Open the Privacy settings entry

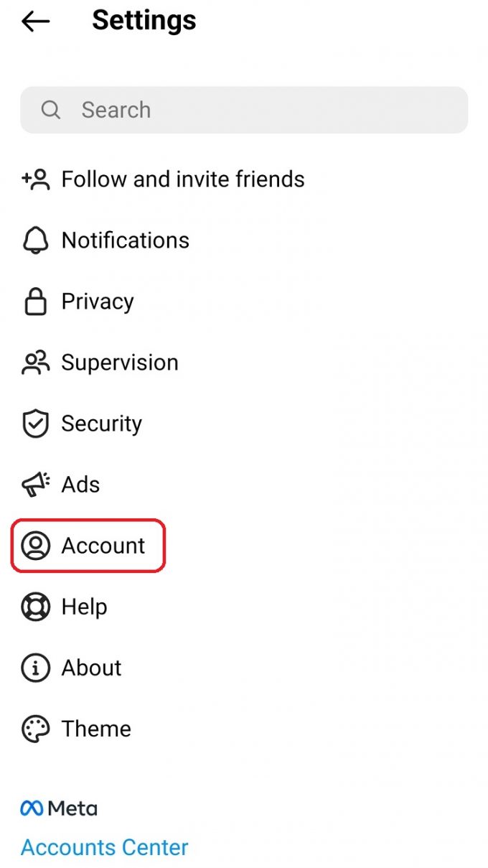(x=97, y=302)
